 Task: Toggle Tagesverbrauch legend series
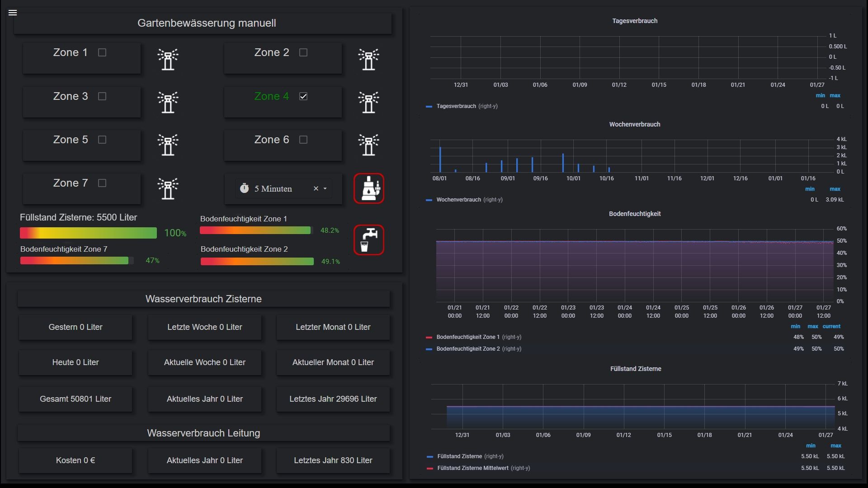pos(456,106)
